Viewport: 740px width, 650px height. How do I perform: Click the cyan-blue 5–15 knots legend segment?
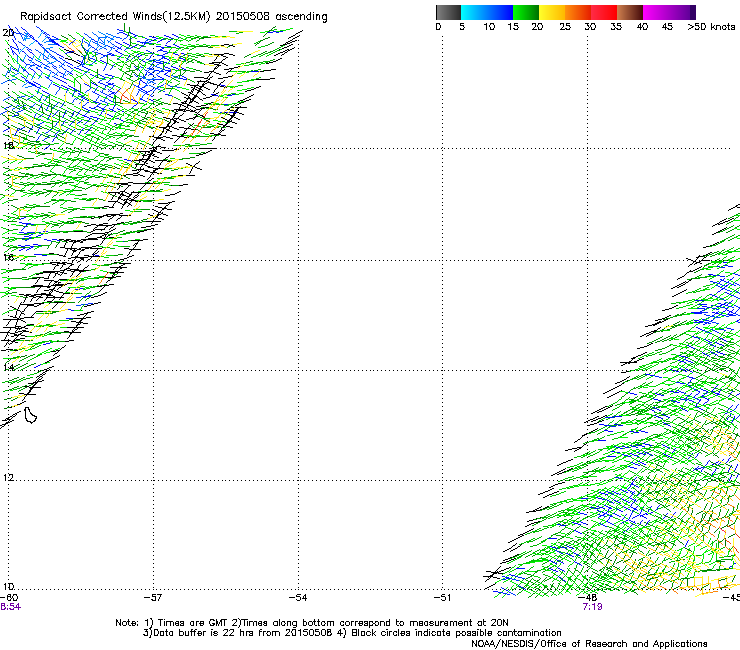tap(487, 12)
